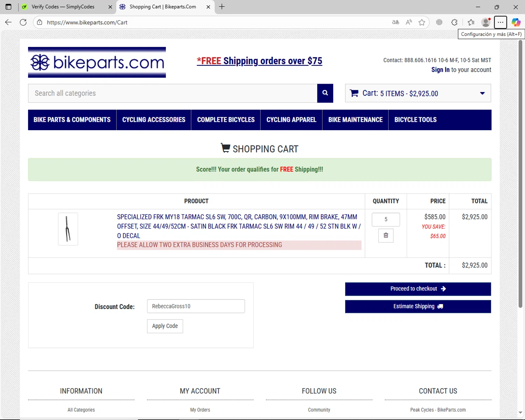Click the $585.00 price value
Screen dimensions: 525x420
point(435,217)
